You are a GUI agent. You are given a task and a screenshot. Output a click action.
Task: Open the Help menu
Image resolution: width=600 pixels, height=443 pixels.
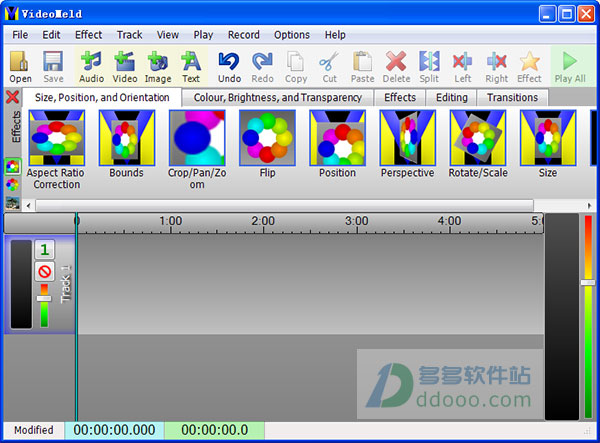(x=335, y=35)
